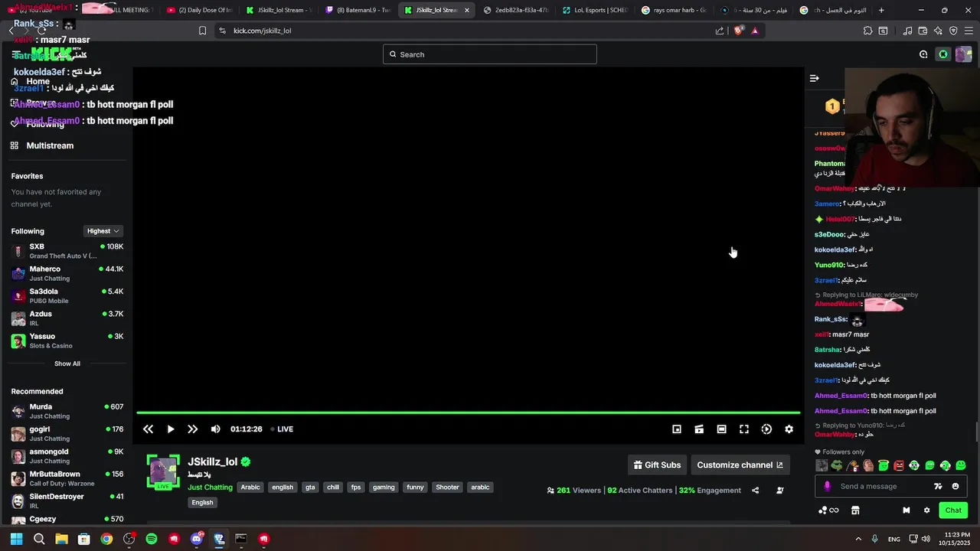Open the Highest sort dropdown
The image size is (980, 551).
(103, 231)
